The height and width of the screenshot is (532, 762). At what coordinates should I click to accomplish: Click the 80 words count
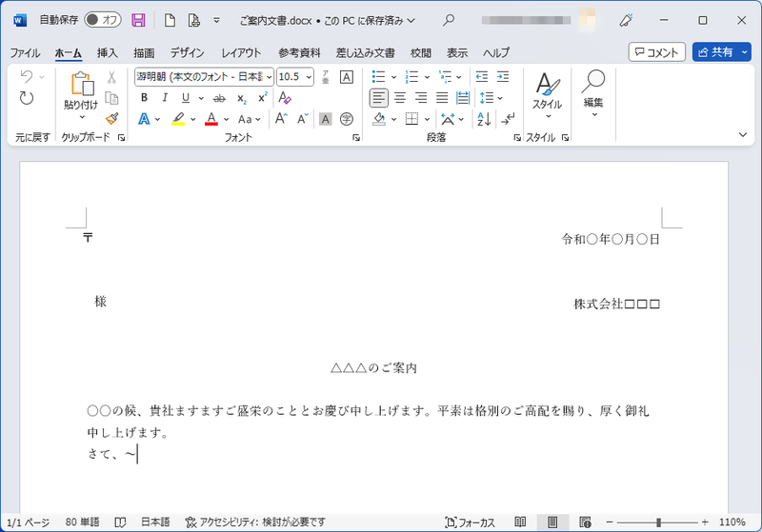pyautogui.click(x=82, y=522)
